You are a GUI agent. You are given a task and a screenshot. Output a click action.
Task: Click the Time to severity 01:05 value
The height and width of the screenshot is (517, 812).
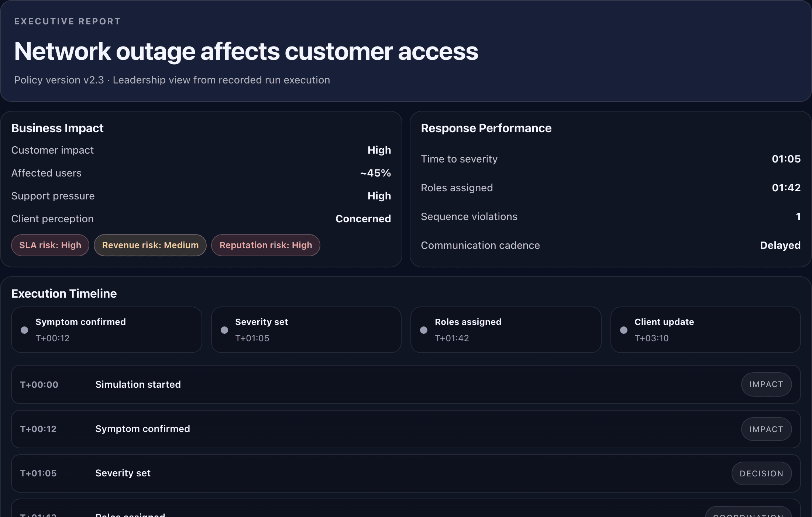(786, 159)
